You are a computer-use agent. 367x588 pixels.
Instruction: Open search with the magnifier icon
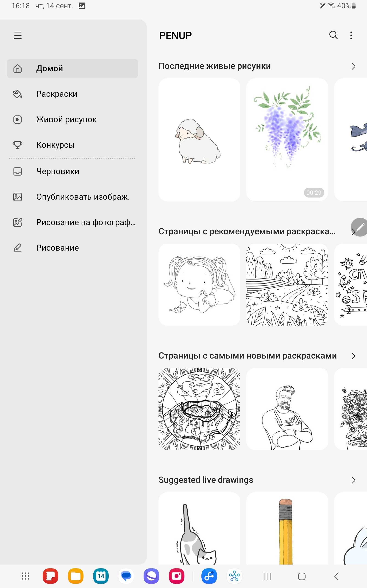click(334, 35)
